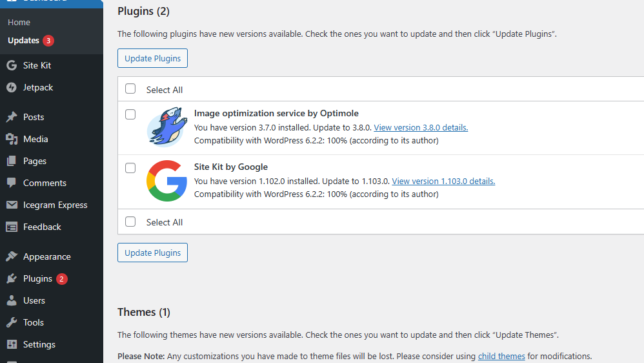Open the Site Kit menu item
The image size is (644, 363).
click(x=37, y=65)
